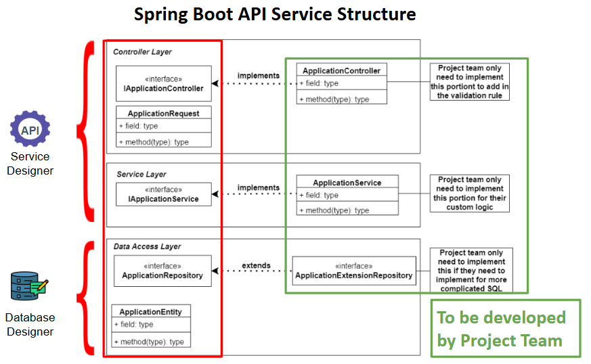Click the ApplicationController class name
This screenshot has width=591, height=364.
click(x=341, y=70)
